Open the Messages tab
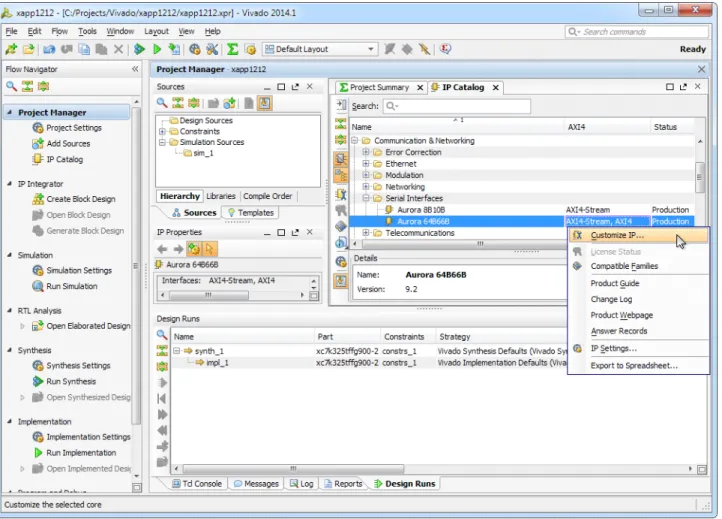This screenshot has width=722, height=519. point(256,484)
